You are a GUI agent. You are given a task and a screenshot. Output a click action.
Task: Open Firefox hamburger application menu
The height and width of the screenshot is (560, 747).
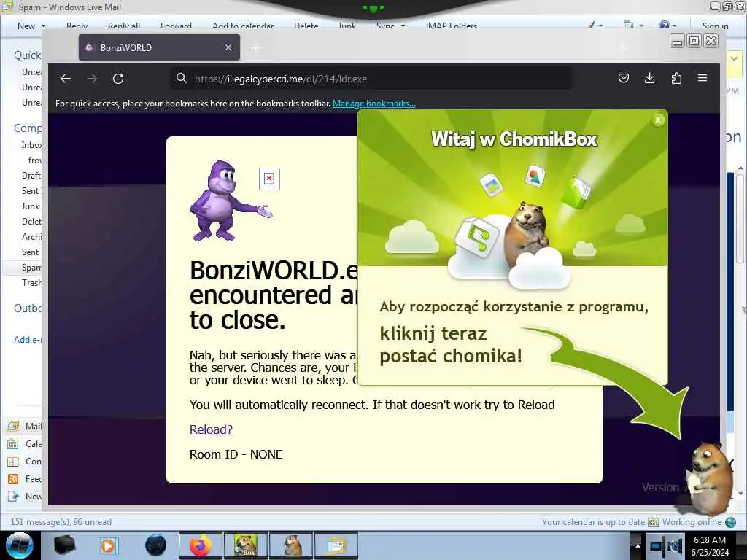click(703, 78)
